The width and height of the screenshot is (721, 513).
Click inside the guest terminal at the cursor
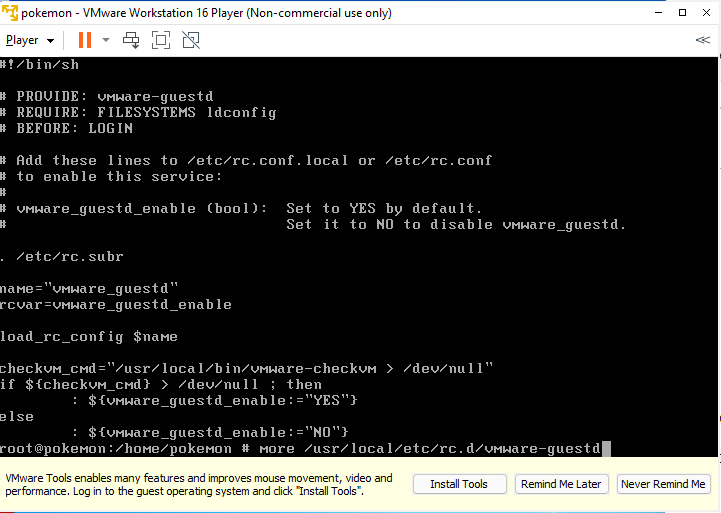click(x=607, y=449)
